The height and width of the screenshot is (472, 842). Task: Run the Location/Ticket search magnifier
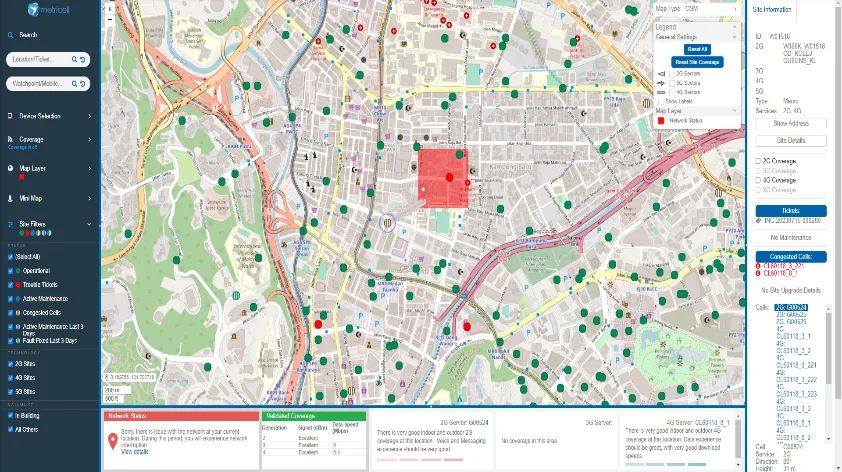pyautogui.click(x=74, y=60)
